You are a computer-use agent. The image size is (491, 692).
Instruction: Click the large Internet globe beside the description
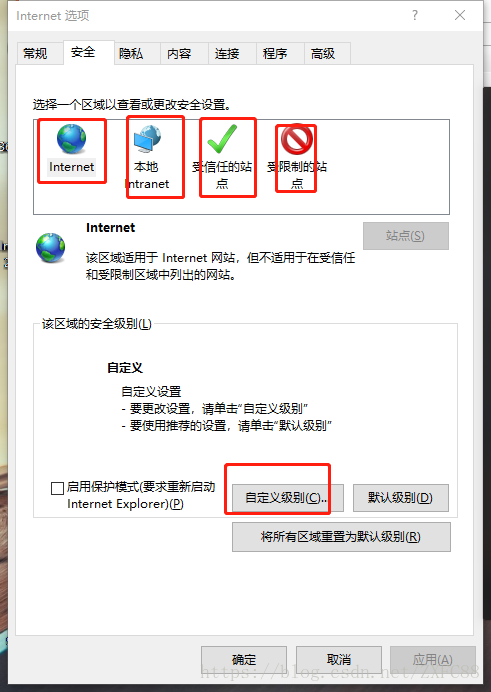(51, 248)
